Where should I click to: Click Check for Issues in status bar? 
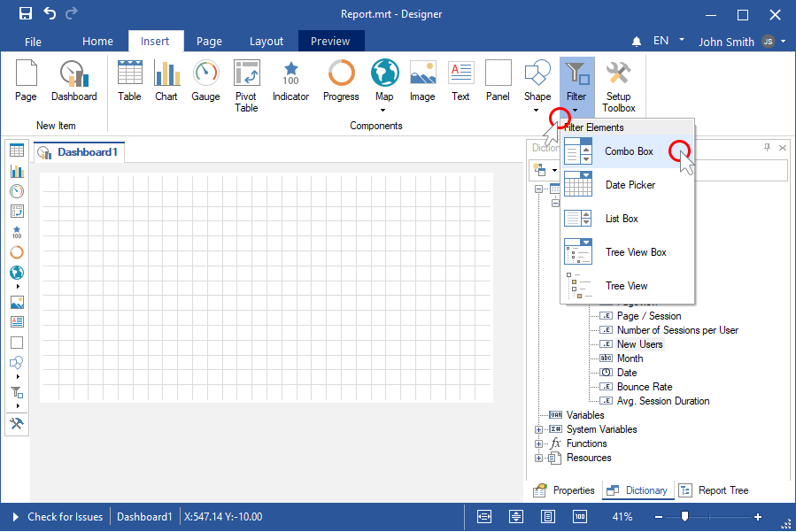pyautogui.click(x=65, y=517)
